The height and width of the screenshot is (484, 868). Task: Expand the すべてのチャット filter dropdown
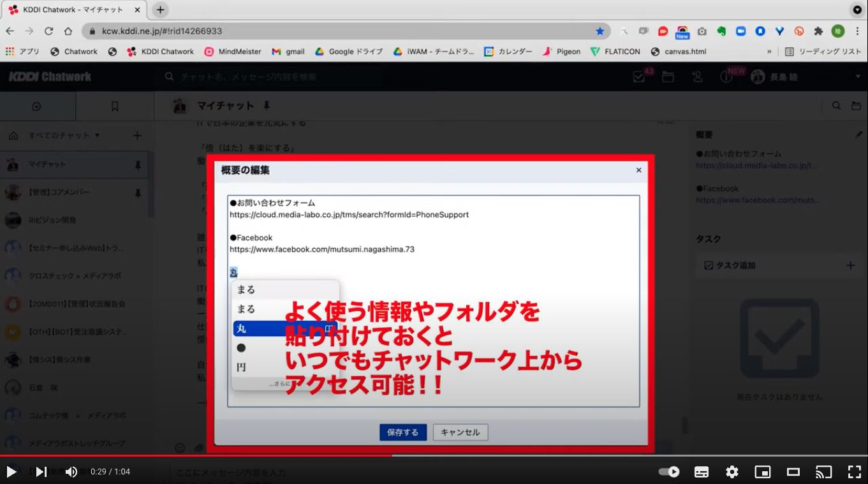tap(64, 135)
